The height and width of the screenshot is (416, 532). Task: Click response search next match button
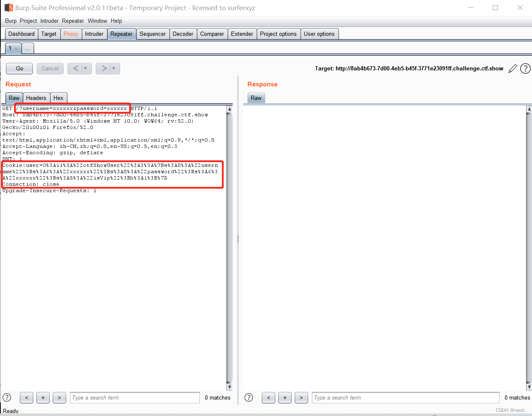point(301,397)
